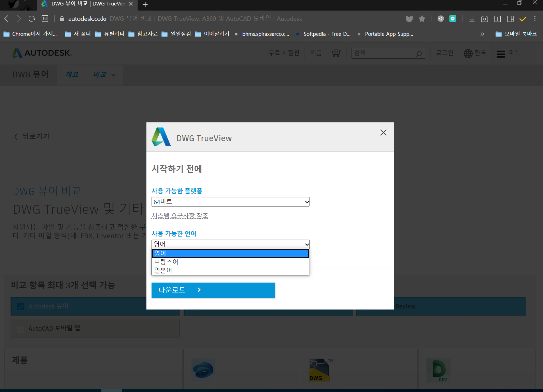Switch to the 개요 tab

(72, 75)
